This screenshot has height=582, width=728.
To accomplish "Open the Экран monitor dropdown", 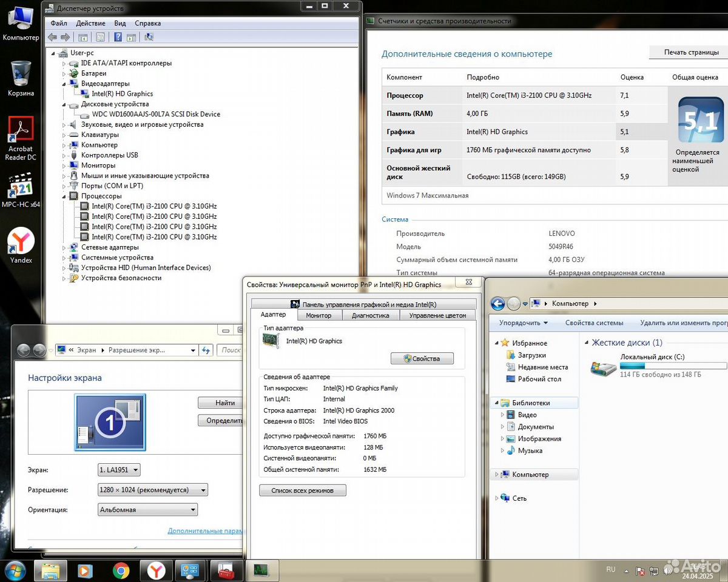I will coord(118,470).
